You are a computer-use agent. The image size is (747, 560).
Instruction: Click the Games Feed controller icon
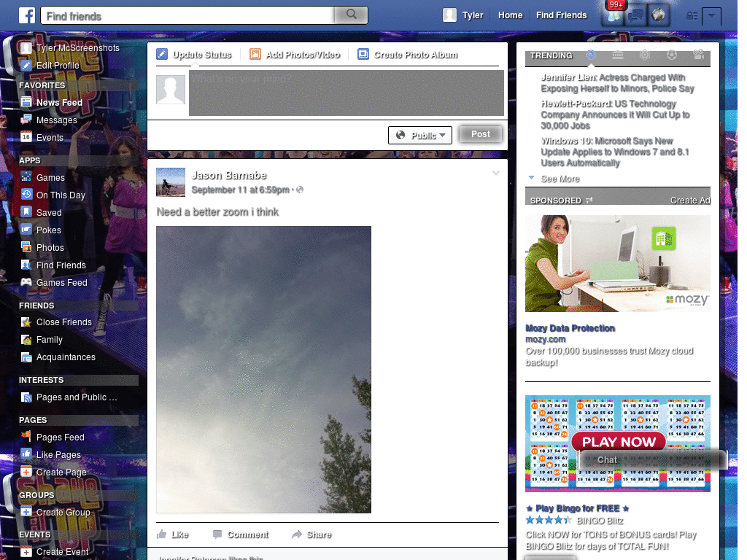26,282
